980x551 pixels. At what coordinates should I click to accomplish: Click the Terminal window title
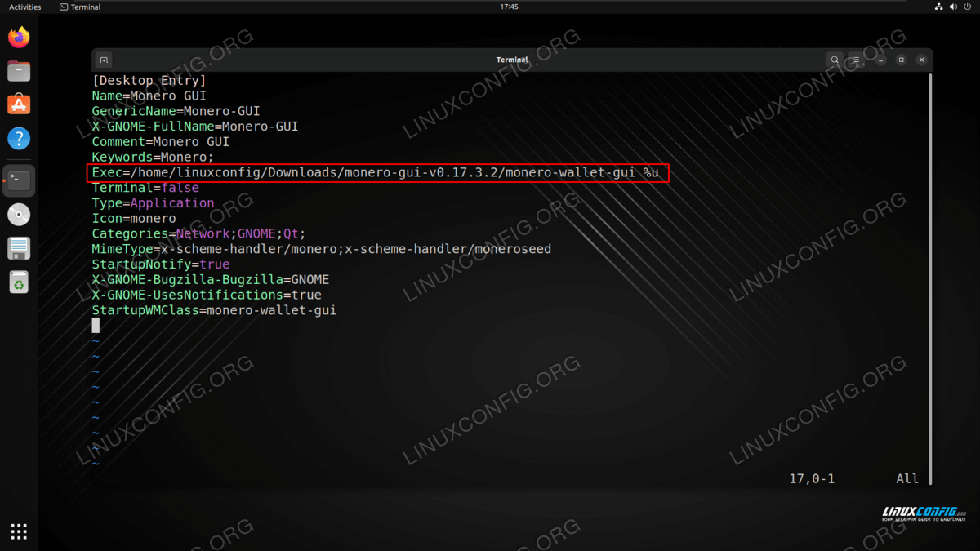[512, 60]
